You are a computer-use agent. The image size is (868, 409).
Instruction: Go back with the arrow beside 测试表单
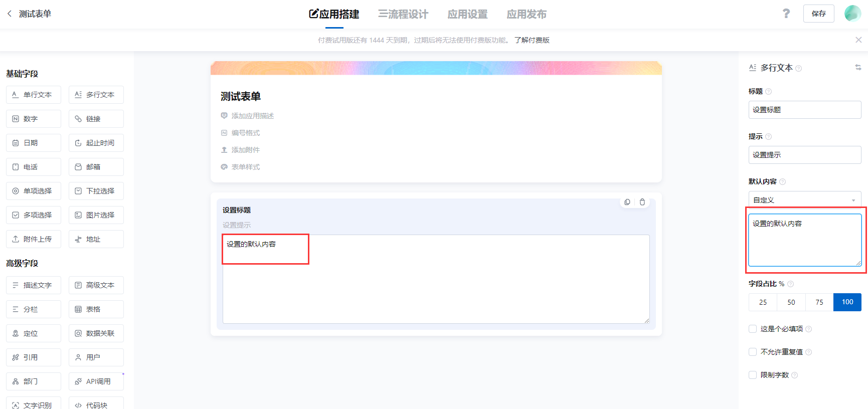point(10,14)
